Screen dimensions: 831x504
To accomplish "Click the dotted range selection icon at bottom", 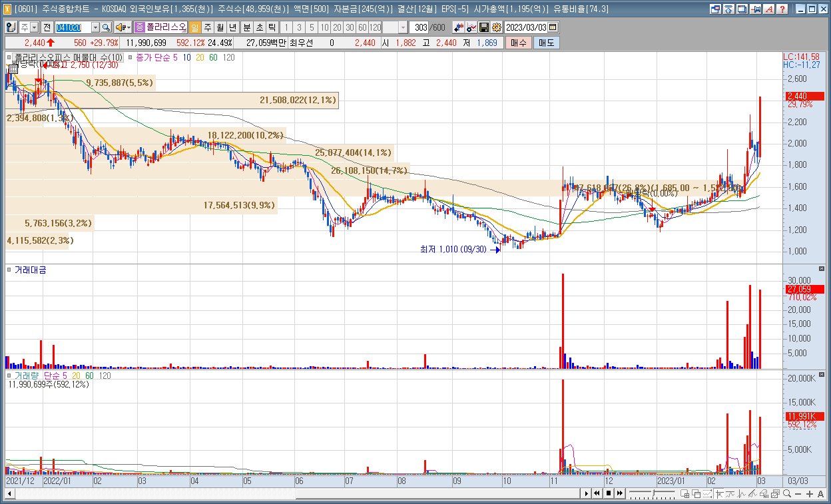I will (x=708, y=493).
